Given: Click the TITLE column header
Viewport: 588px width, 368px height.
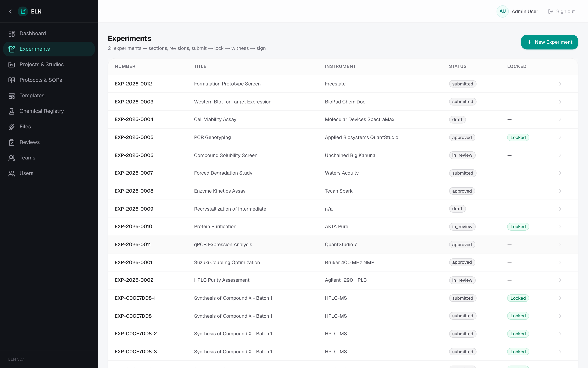Looking at the screenshot, I should click(200, 66).
